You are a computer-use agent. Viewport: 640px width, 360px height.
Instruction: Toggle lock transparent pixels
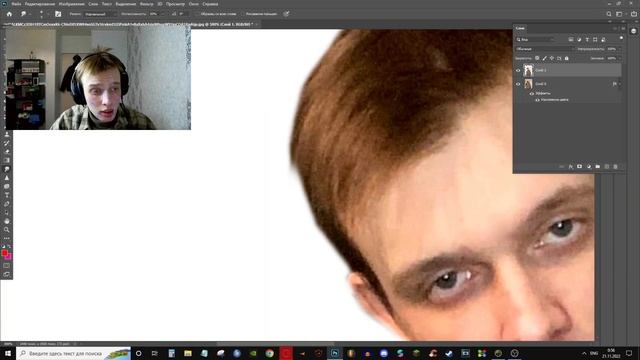coord(537,58)
